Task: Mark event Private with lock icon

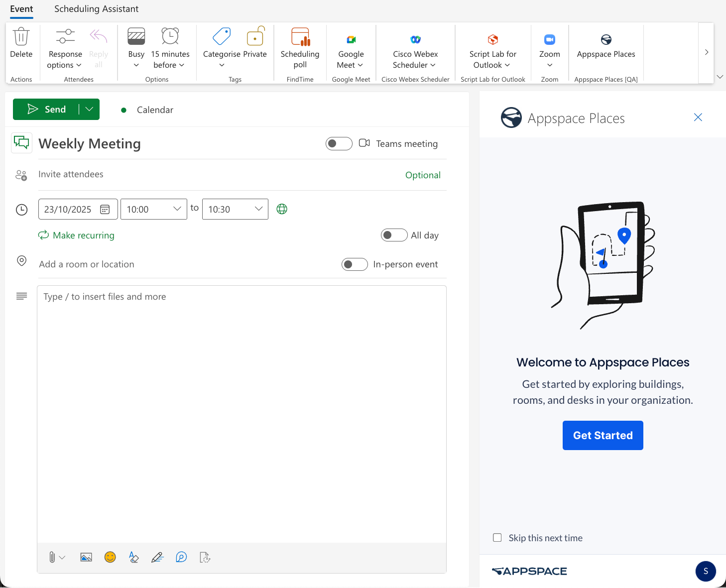Action: pos(255,43)
